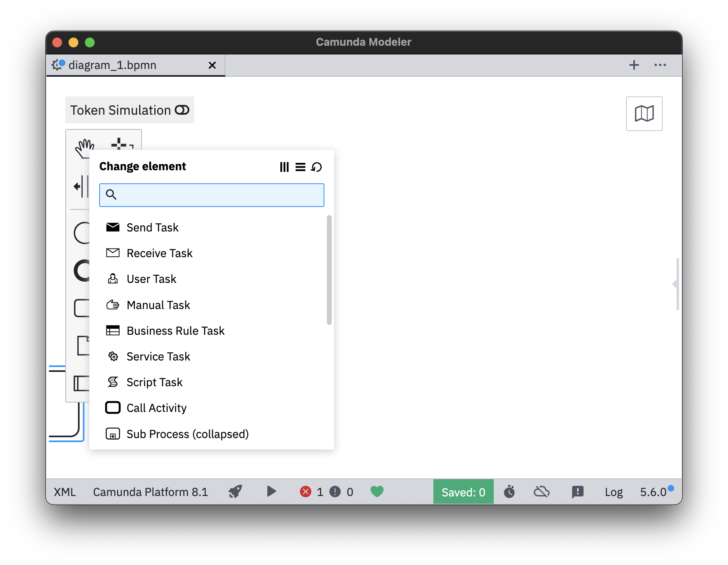Click the Start process instance play icon

pyautogui.click(x=271, y=492)
